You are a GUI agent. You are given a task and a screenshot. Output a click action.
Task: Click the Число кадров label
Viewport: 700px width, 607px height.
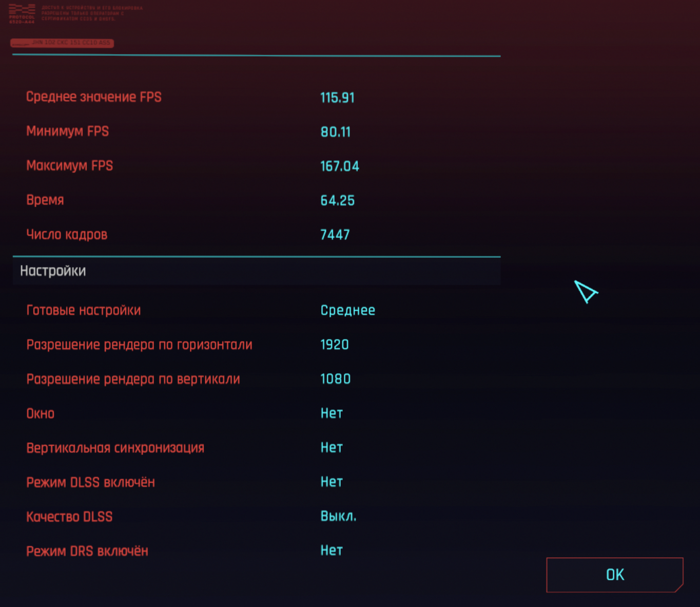pyautogui.click(x=67, y=235)
